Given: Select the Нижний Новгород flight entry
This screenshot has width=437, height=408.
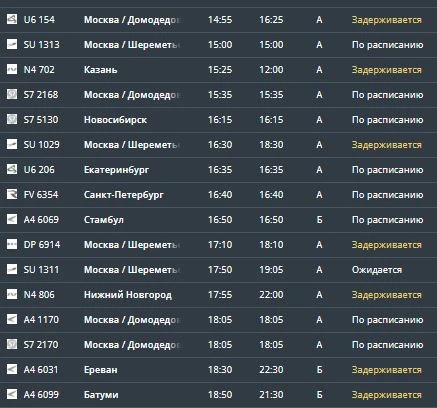Looking at the screenshot, I should [218, 295].
